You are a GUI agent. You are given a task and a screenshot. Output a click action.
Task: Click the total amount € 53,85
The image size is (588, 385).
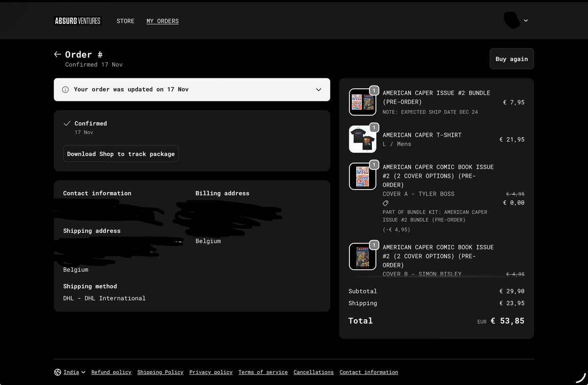click(508, 321)
